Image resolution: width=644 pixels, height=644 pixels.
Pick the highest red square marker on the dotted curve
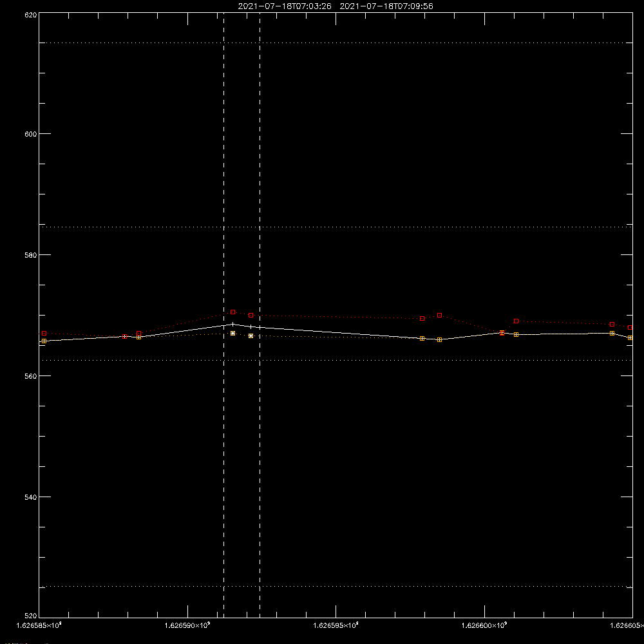233,312
